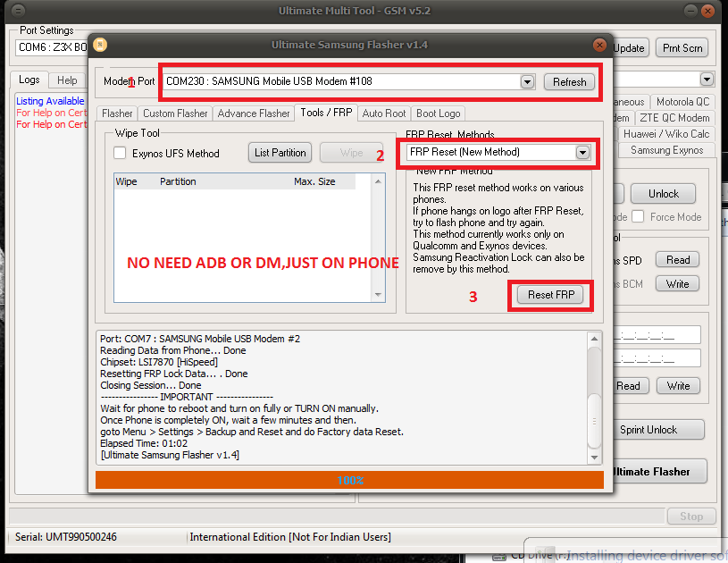728x563 pixels.
Task: Click the Update button in main window
Action: pyautogui.click(x=629, y=48)
